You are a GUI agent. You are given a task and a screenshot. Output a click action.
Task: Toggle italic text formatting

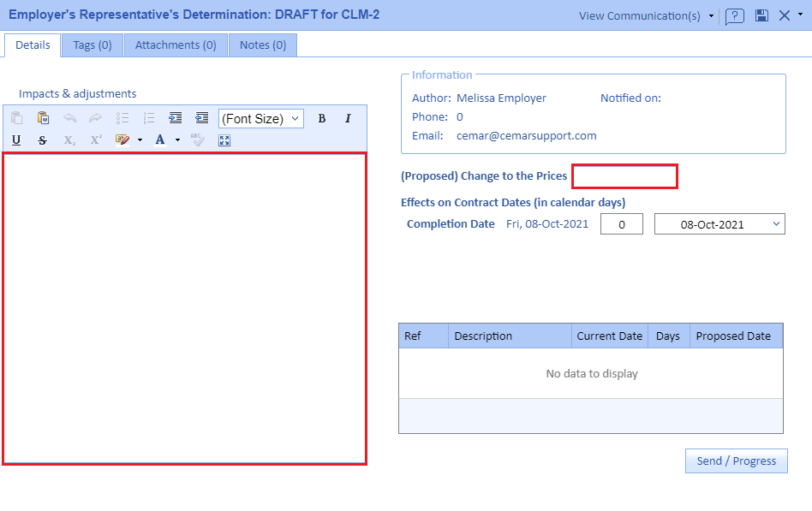pos(348,119)
